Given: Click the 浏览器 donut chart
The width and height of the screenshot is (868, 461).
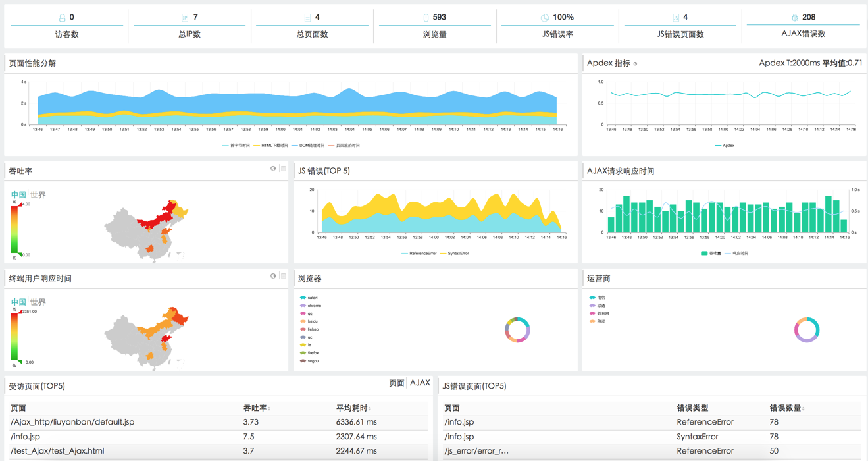Looking at the screenshot, I should coord(517,330).
